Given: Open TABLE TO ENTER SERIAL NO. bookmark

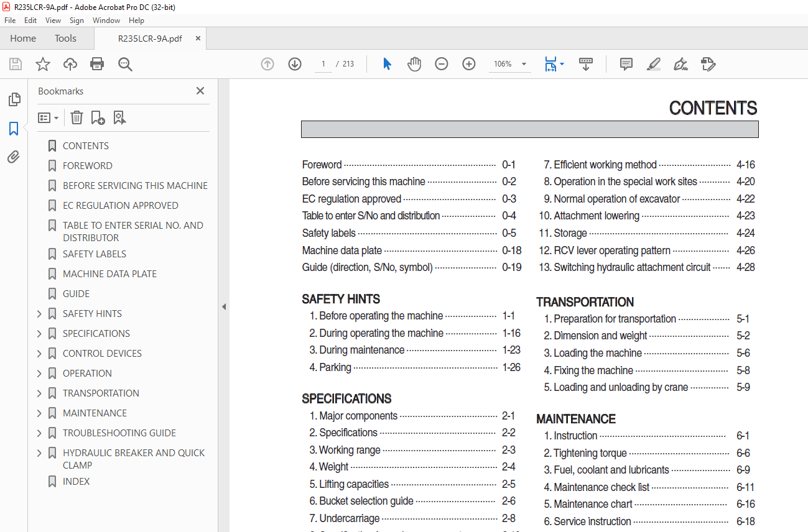Looking at the screenshot, I should click(133, 232).
